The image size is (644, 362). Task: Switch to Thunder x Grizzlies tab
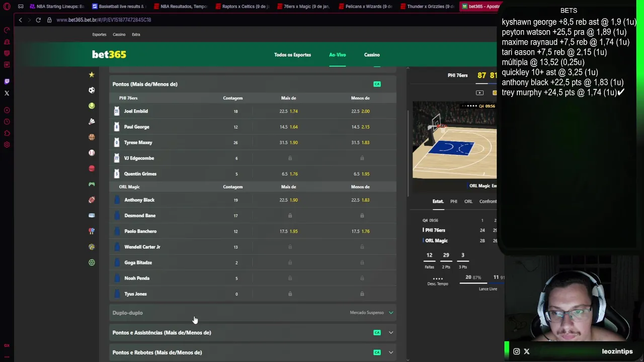(x=428, y=7)
